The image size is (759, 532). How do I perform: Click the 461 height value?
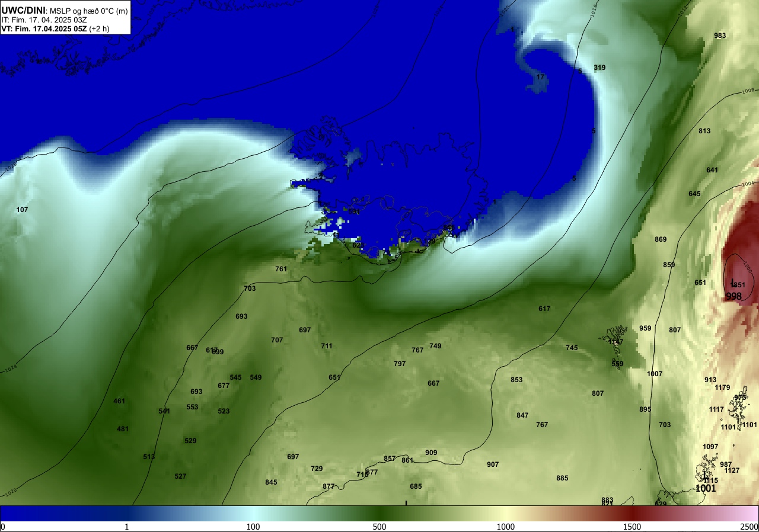[119, 401]
